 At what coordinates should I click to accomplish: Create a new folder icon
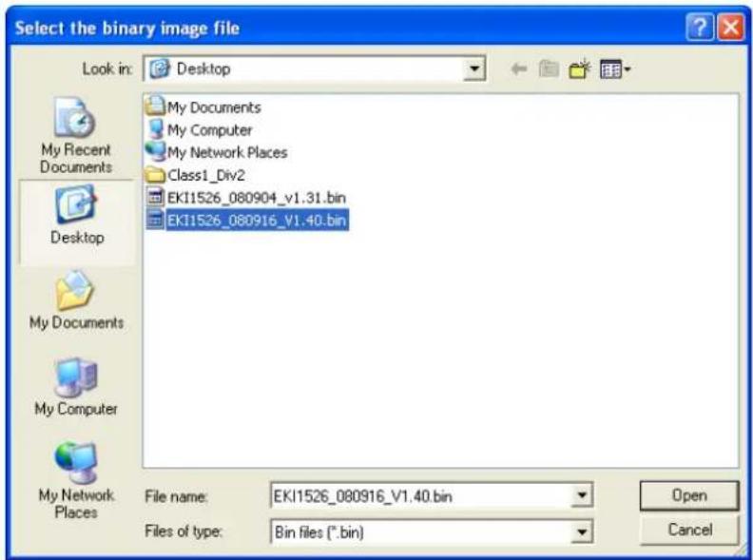coord(580,69)
